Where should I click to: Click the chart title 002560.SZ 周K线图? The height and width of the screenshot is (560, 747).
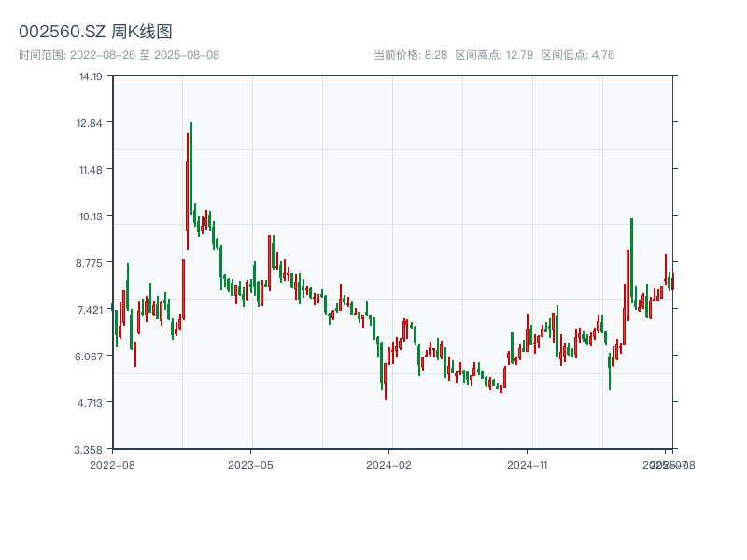(x=95, y=32)
